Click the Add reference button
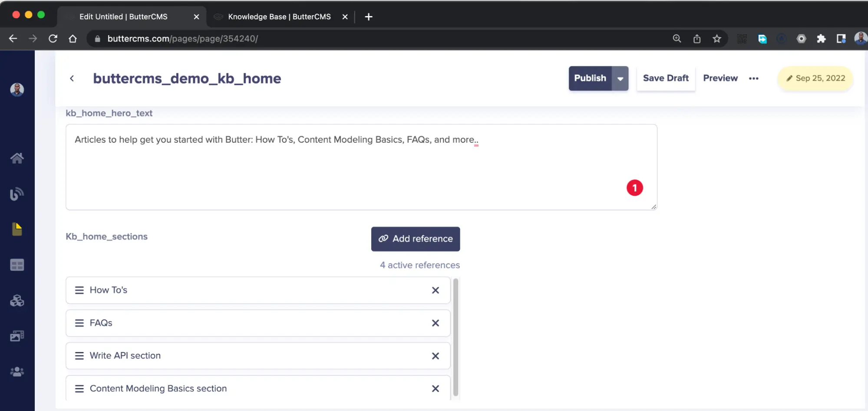 pos(416,239)
